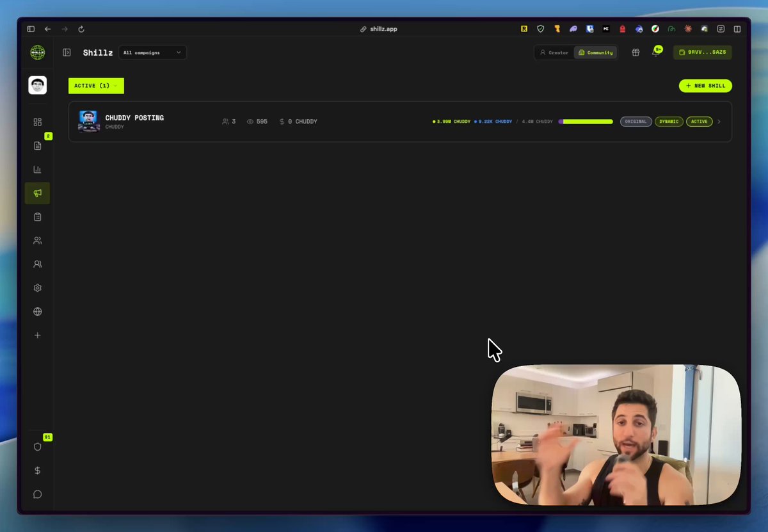
Task: Open the purple ghost wallet extension
Action: point(573,29)
